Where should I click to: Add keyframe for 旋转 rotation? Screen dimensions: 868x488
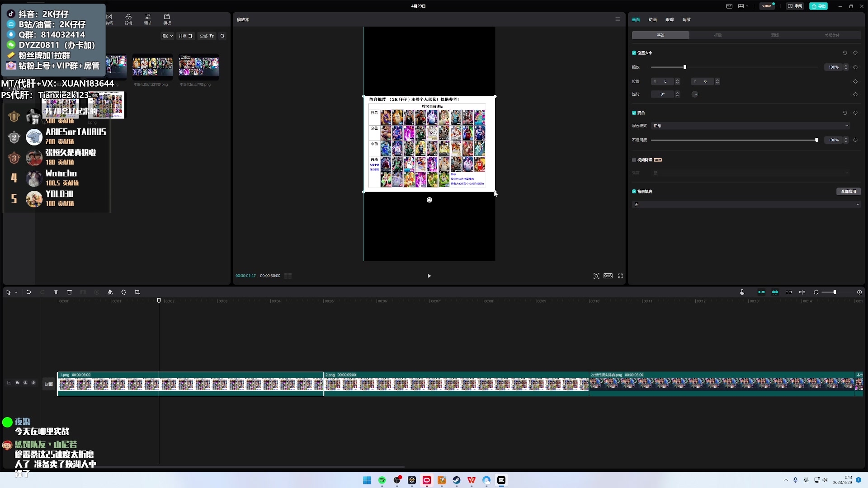[855, 94]
